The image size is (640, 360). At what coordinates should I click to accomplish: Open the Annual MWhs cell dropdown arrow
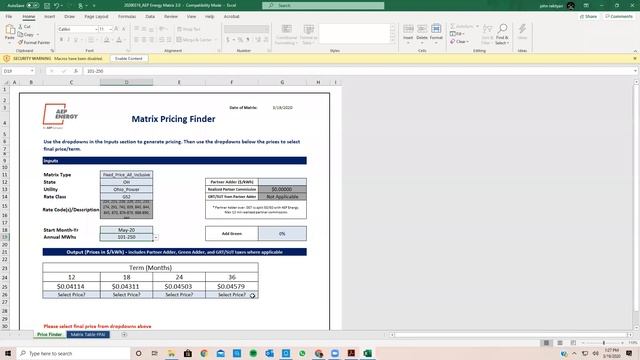(x=156, y=237)
